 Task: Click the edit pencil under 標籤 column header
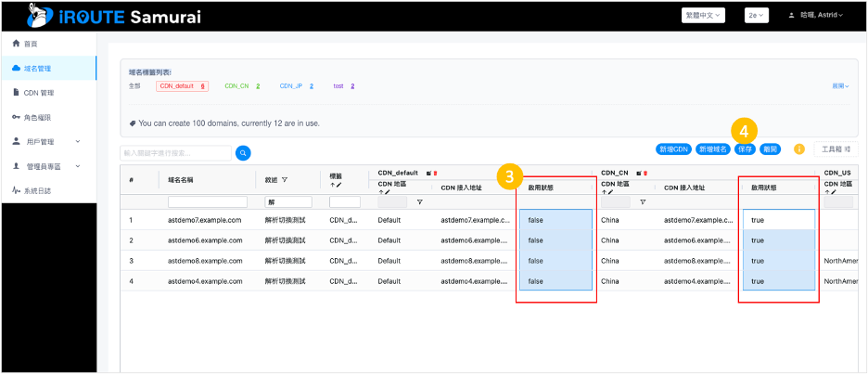tap(338, 186)
